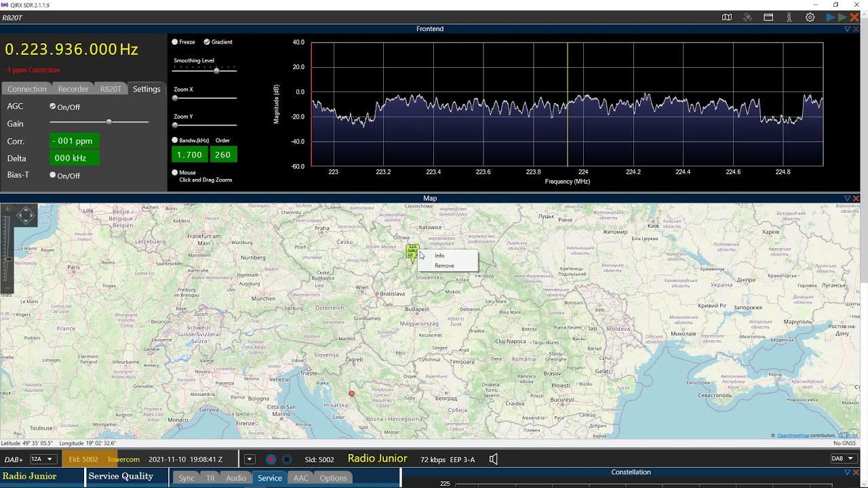Collapse the Constellation panel with triangle icon
The image size is (868, 488).
pyautogui.click(x=847, y=472)
